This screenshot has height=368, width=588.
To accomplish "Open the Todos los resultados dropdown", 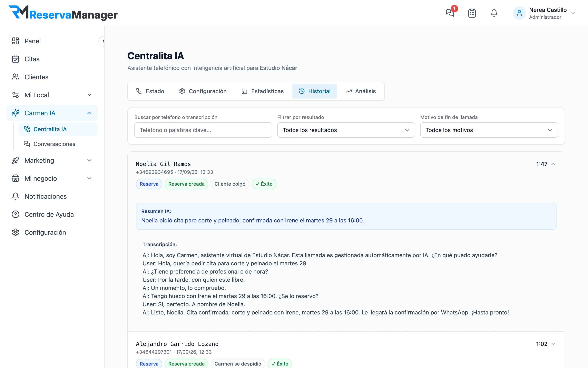I will [x=346, y=130].
